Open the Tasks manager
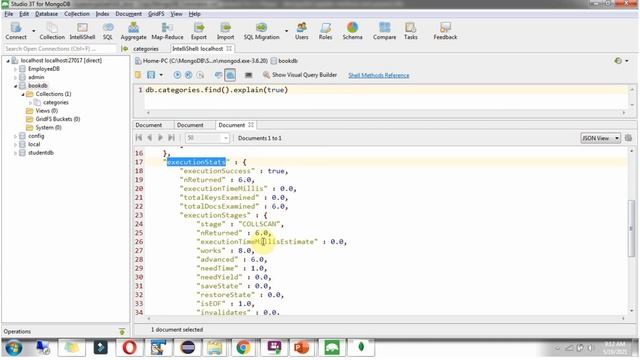The width and height of the screenshot is (640, 360). 411,31
